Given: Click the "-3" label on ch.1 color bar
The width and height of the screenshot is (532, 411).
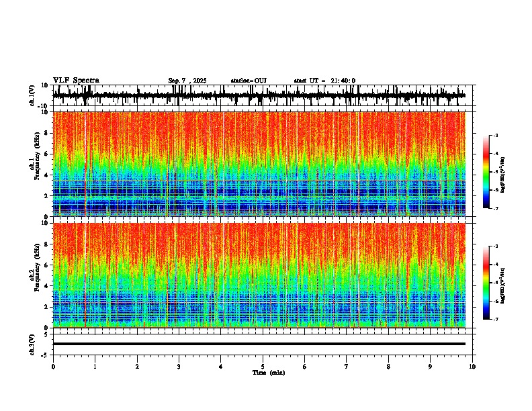Looking at the screenshot, I should 496,135.
